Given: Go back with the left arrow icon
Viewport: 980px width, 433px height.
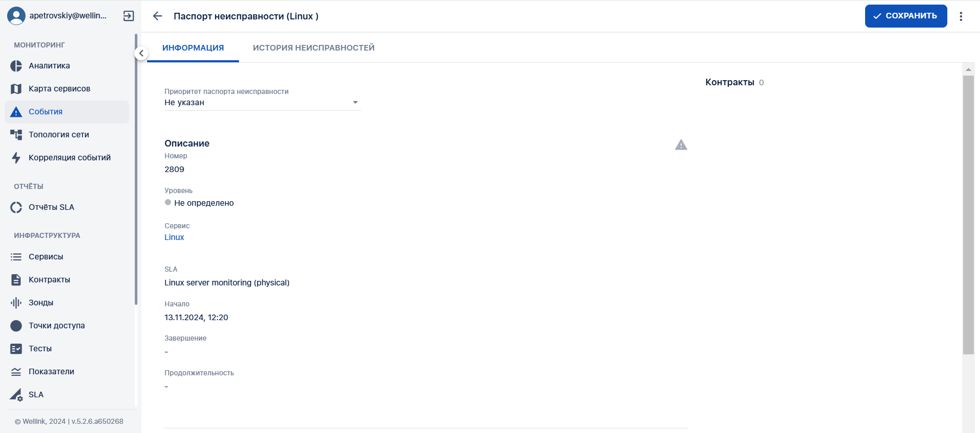Looking at the screenshot, I should 157,16.
